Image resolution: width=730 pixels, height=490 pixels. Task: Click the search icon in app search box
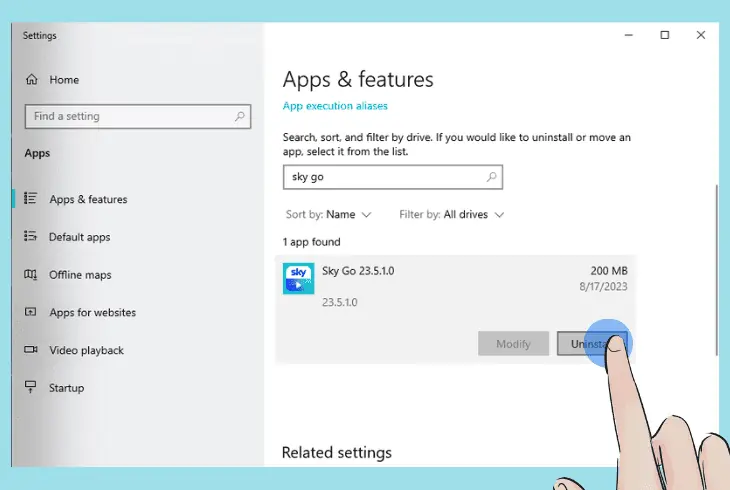(x=492, y=177)
